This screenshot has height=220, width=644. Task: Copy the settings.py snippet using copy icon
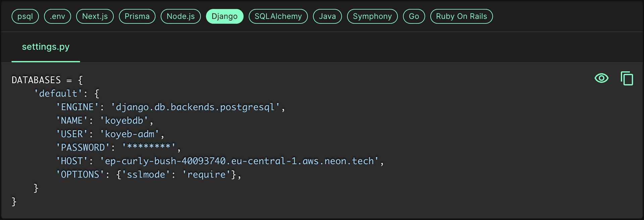pyautogui.click(x=627, y=78)
